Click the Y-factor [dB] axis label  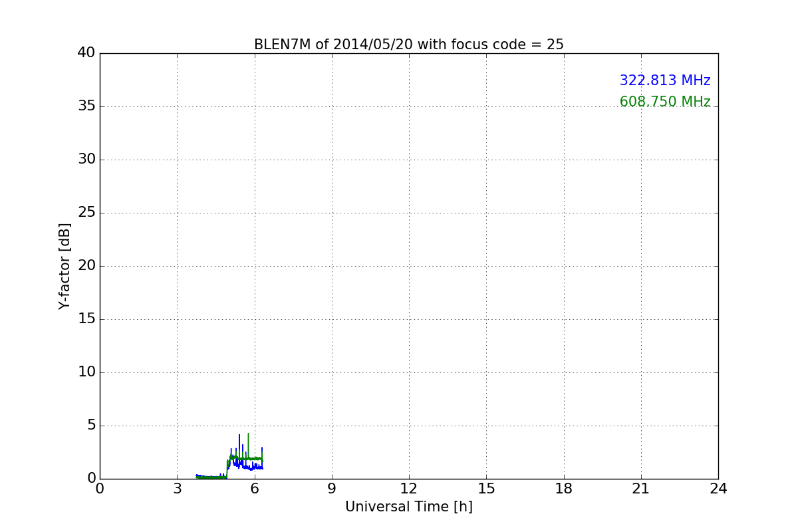pyautogui.click(x=65, y=266)
